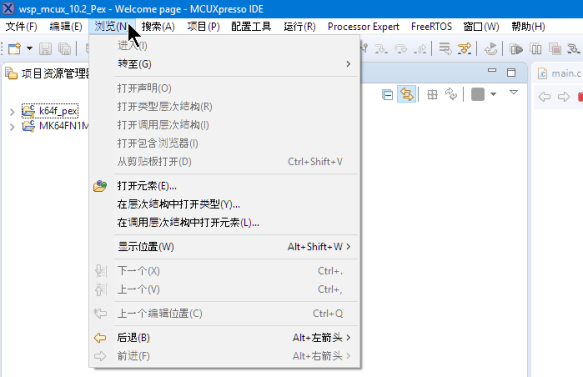Switch to the main.c editor tab

pyautogui.click(x=560, y=74)
